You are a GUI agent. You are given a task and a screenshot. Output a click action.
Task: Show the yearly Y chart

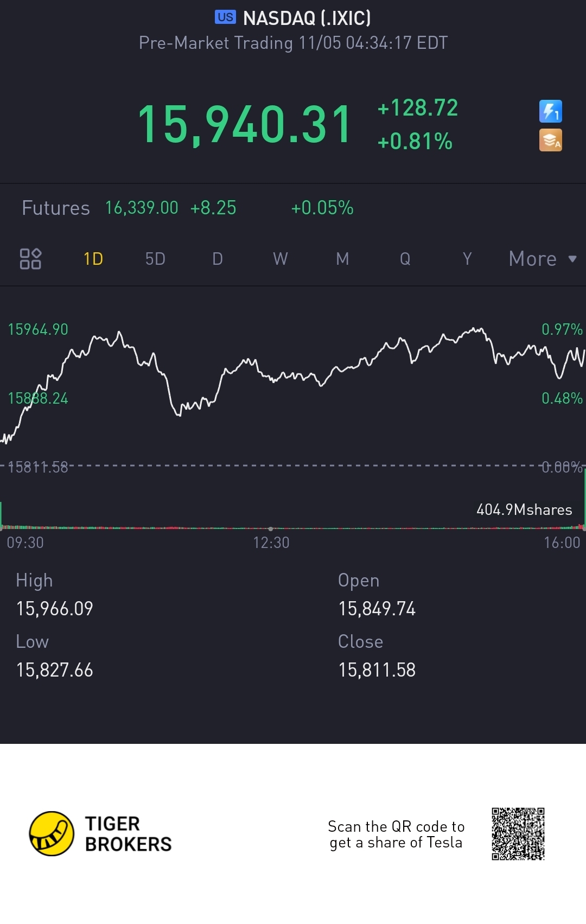[467, 259]
